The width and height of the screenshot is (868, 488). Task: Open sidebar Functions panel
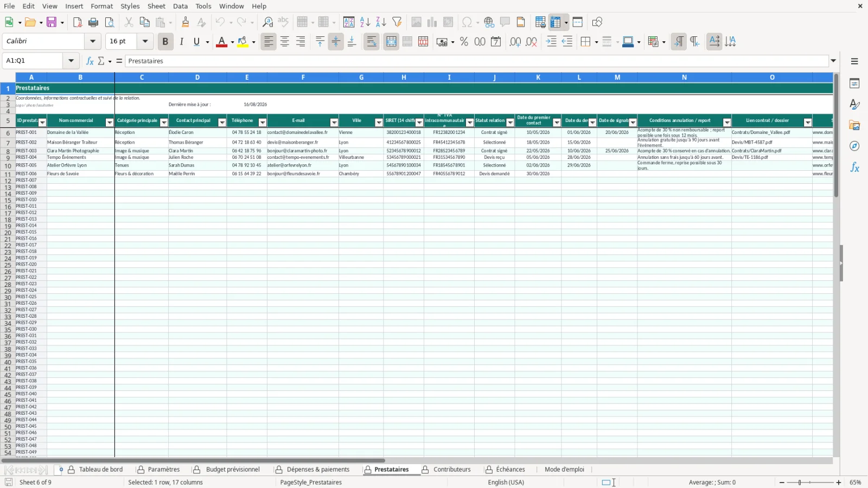pyautogui.click(x=854, y=168)
